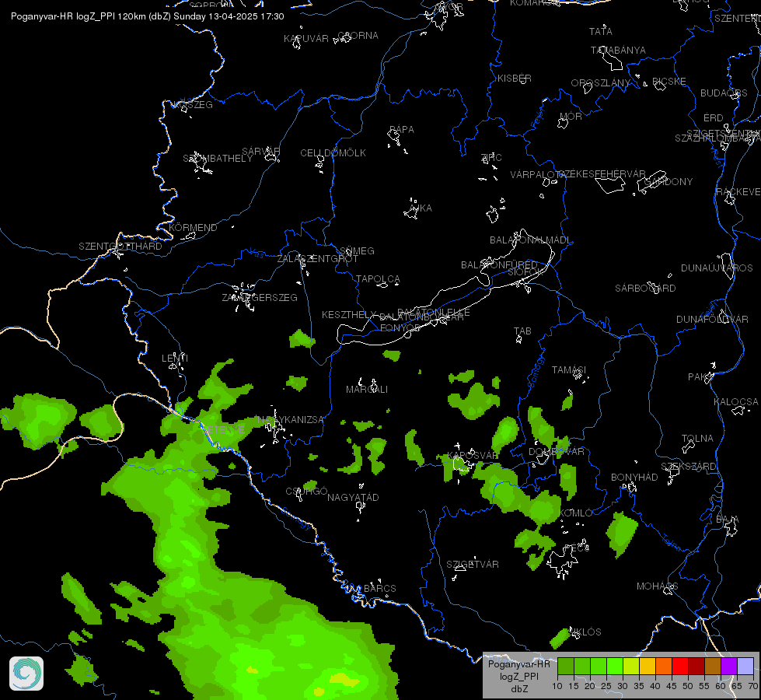This screenshot has width=761, height=700.
Task: Click the swirl logo icon at bottom left
Action: [26, 674]
